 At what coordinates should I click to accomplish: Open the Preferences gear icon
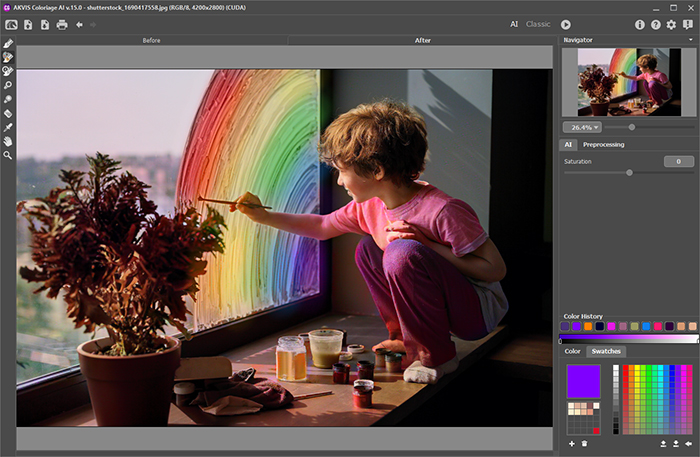tap(671, 24)
